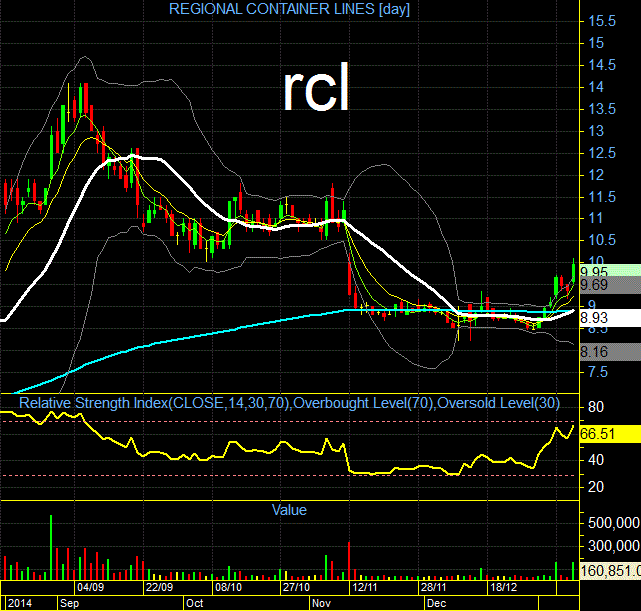Click the 7.5 price axis tick

598,372
